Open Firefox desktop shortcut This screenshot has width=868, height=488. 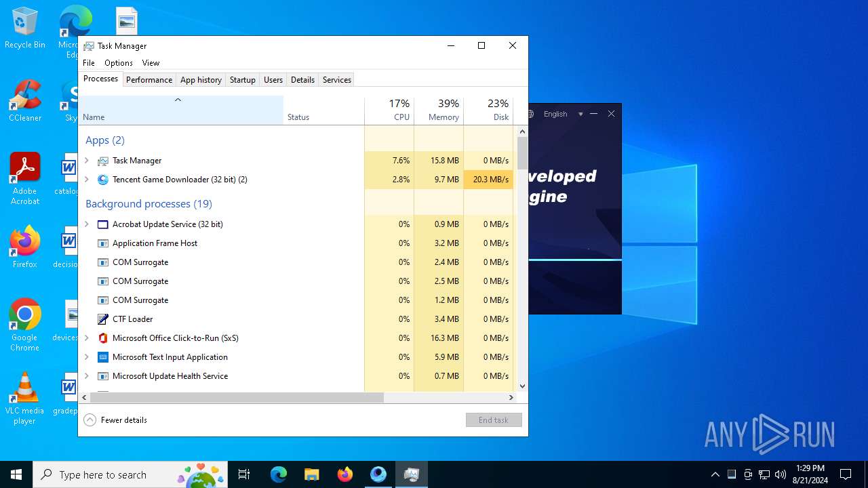tap(24, 247)
